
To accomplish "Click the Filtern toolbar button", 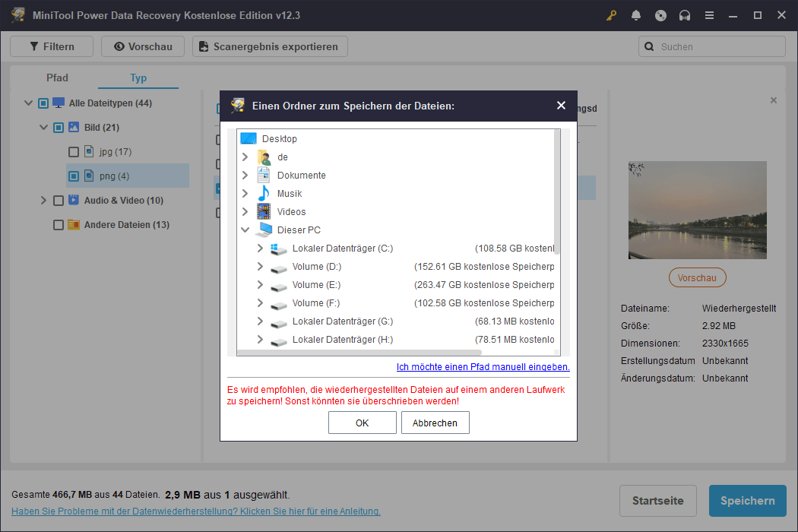I will point(52,46).
